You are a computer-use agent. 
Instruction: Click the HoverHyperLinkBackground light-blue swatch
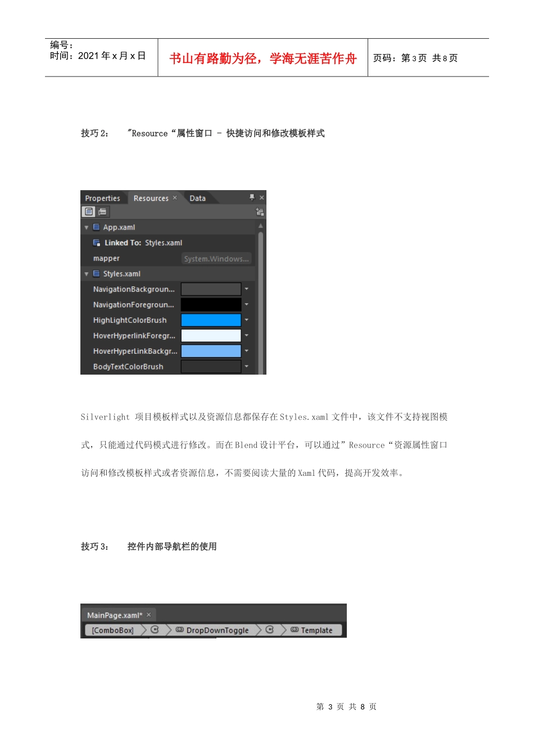pyautogui.click(x=211, y=351)
